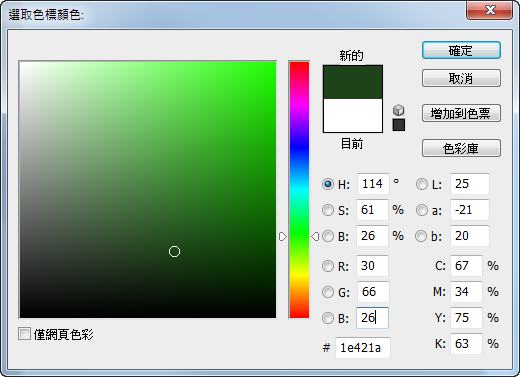The width and height of the screenshot is (520, 377).
Task: Click the brightness field showing 26 percent
Action: click(x=372, y=236)
